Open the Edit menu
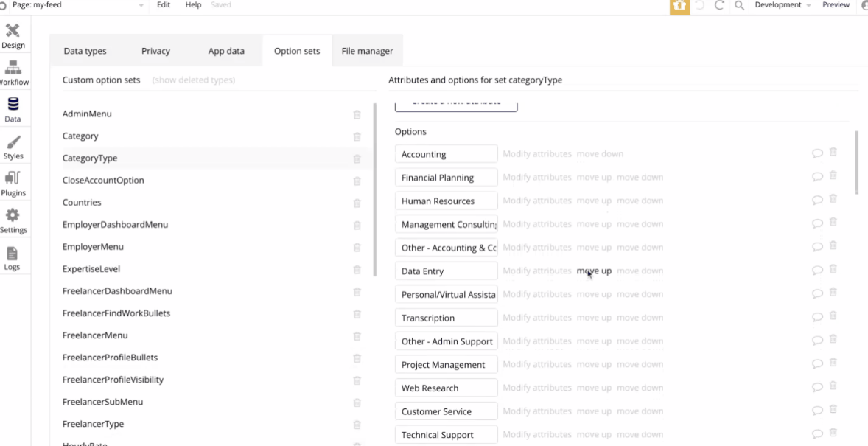This screenshot has width=868, height=446. tap(164, 5)
